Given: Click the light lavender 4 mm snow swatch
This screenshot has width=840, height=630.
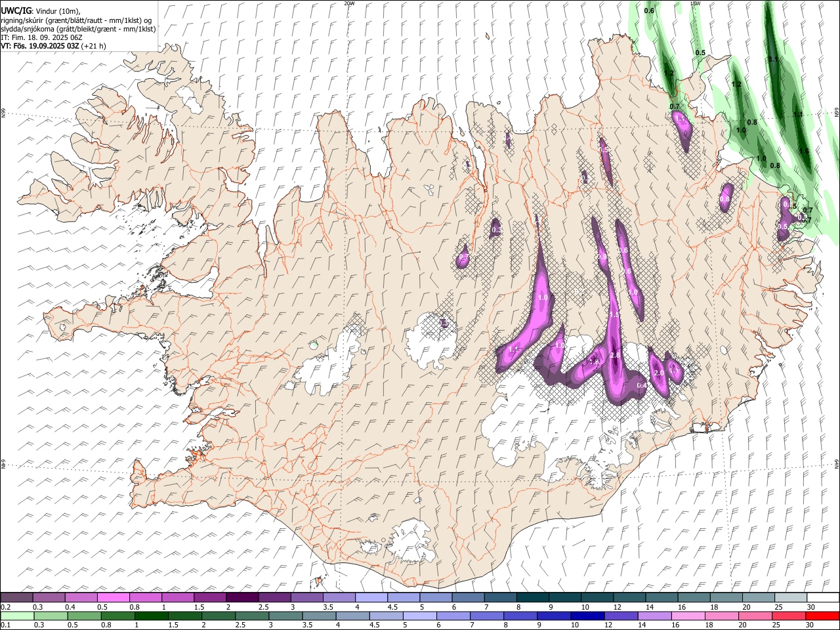Looking at the screenshot, I should click(371, 597).
